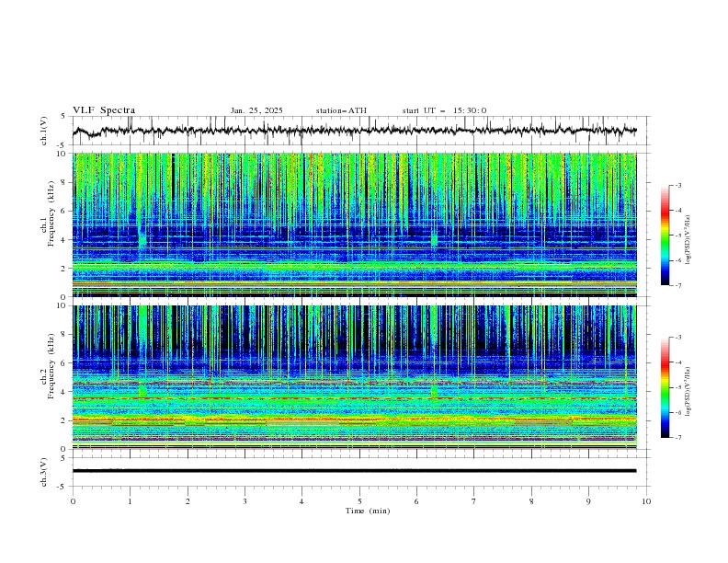
Task: Click the ch.1 voltage waveform trace
Action: (x=354, y=131)
